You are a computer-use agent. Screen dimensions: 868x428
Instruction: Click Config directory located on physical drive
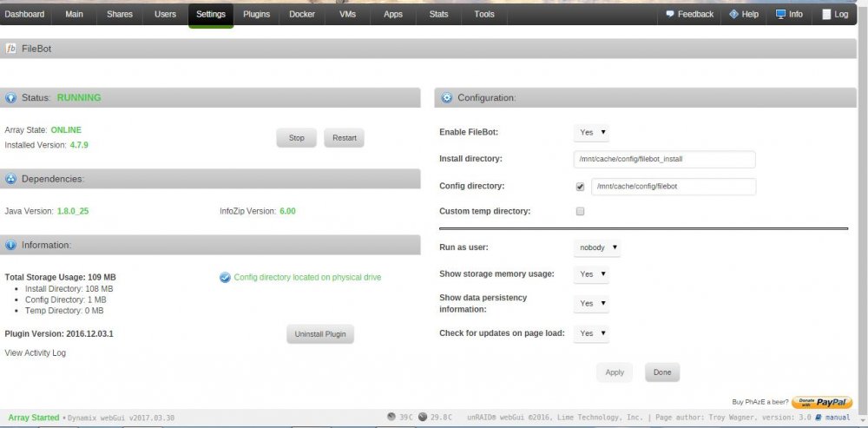[x=308, y=278]
